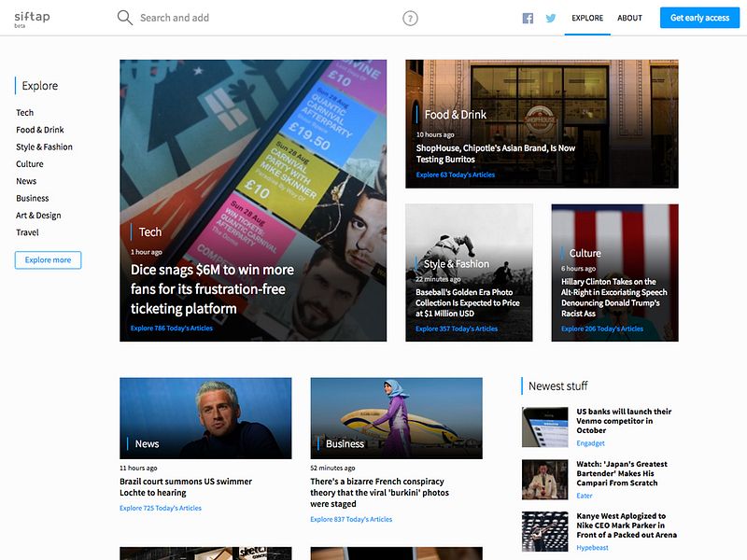Switch to the EXPLORE tab
The width and height of the screenshot is (747, 560).
[x=587, y=18]
